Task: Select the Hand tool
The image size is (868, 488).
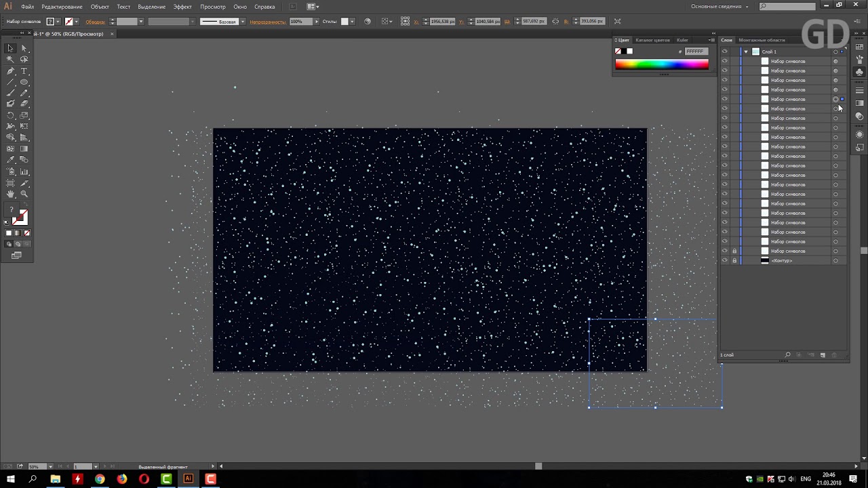Action: click(11, 194)
